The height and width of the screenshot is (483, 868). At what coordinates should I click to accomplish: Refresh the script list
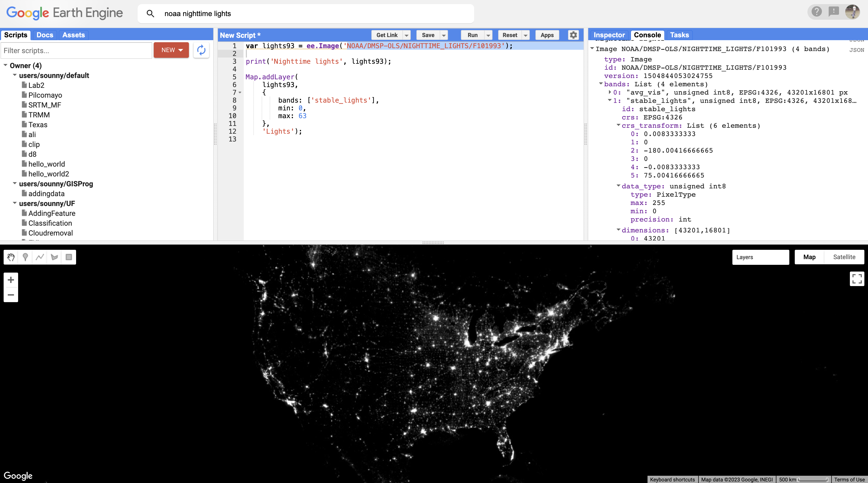pyautogui.click(x=201, y=50)
